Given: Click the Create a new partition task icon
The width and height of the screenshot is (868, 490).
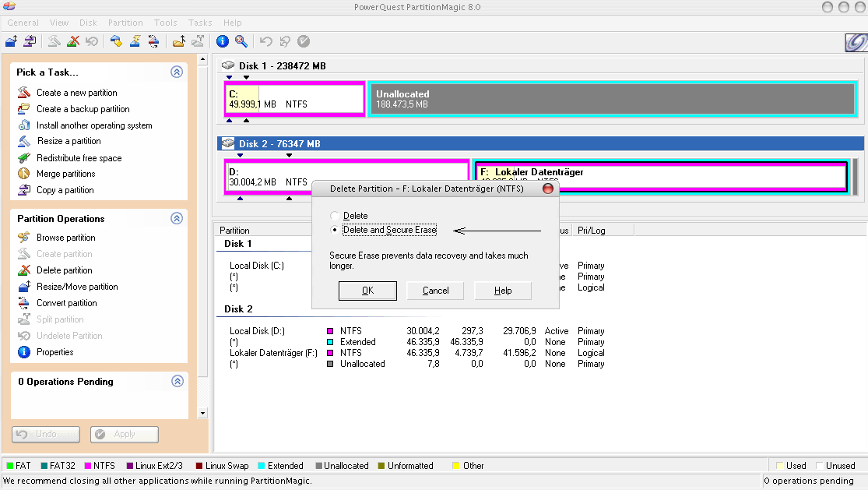Looking at the screenshot, I should point(24,93).
